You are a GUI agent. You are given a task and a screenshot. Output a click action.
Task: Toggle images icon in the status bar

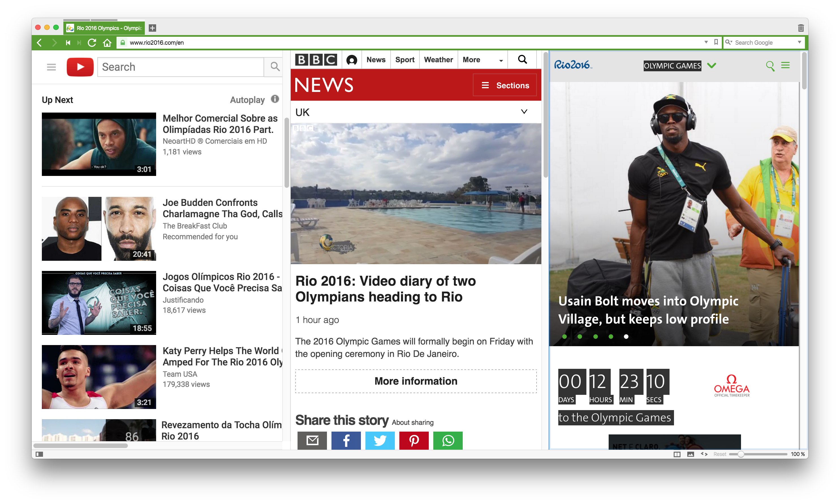(690, 454)
